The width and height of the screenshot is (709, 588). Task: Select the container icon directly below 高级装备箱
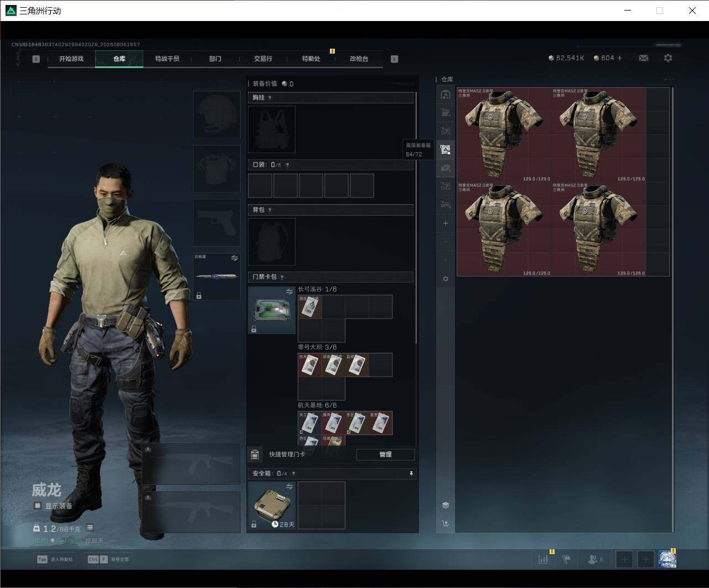click(x=446, y=168)
